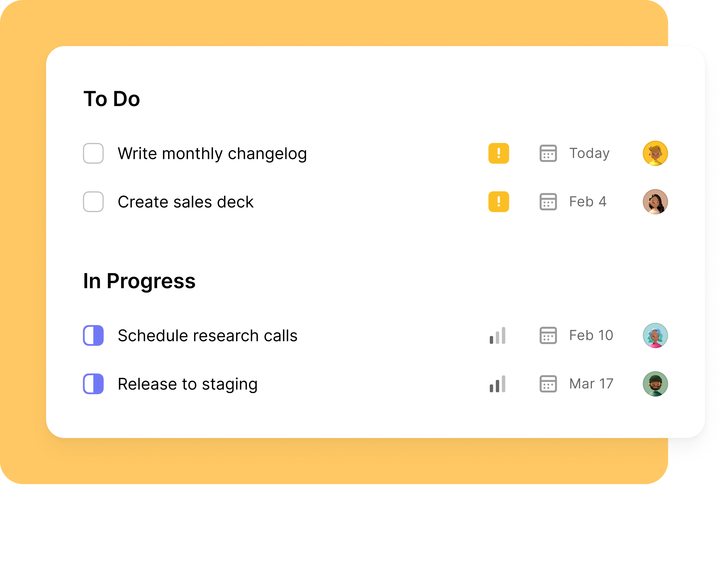Click the priority alert icon for Create sales deck

click(498, 202)
